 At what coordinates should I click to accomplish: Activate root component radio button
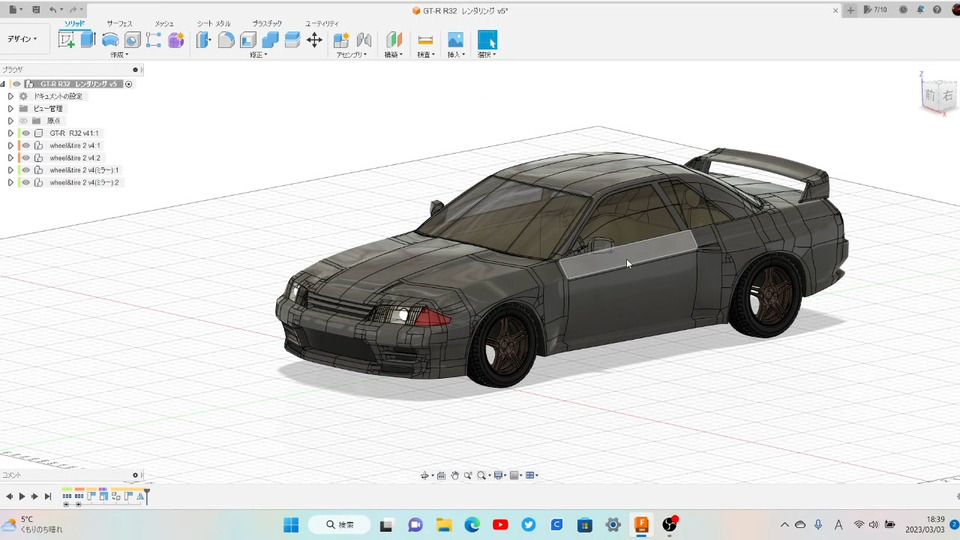(x=129, y=84)
